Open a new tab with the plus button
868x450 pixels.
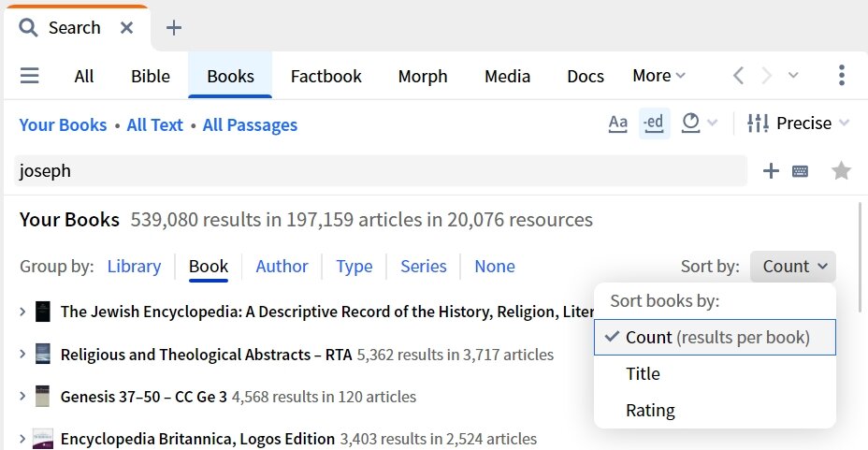[x=174, y=28]
